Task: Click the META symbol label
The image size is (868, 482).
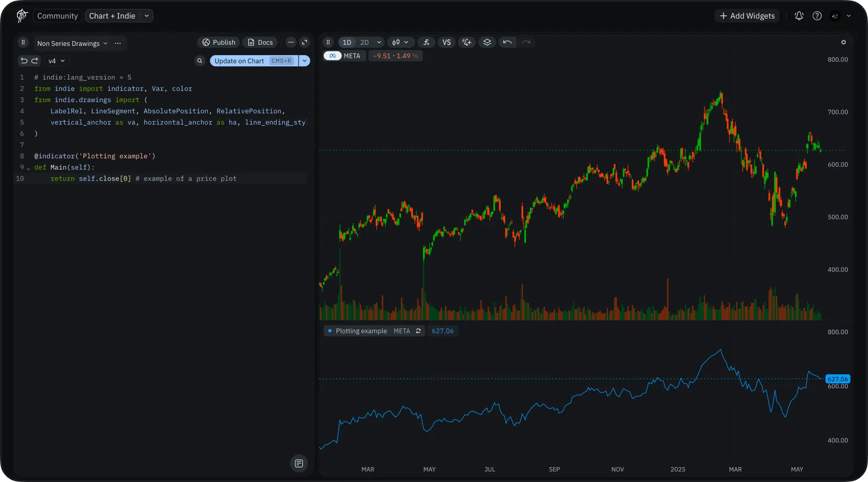Action: 352,56
